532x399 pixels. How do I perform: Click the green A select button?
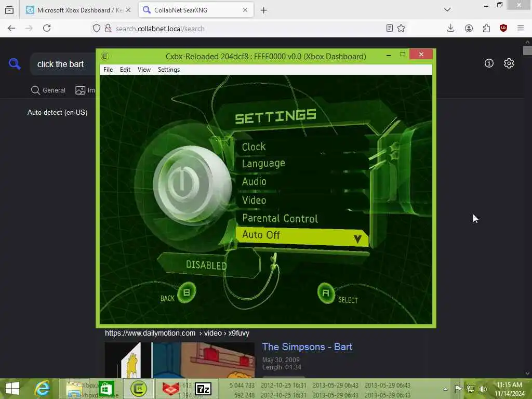[326, 293]
